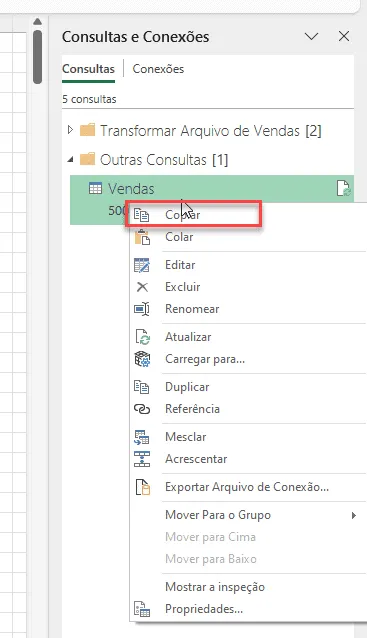Click the Excluir X icon
Screen dimensions: 367x638
coord(142,287)
